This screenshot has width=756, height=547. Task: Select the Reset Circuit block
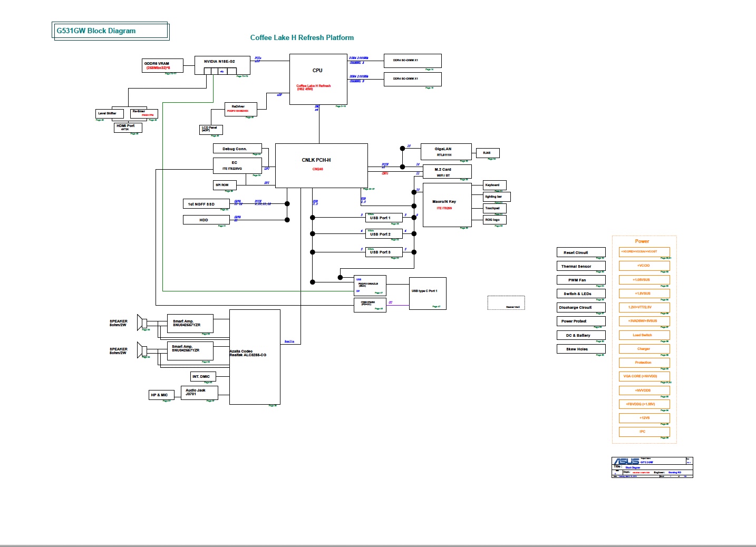click(x=581, y=252)
